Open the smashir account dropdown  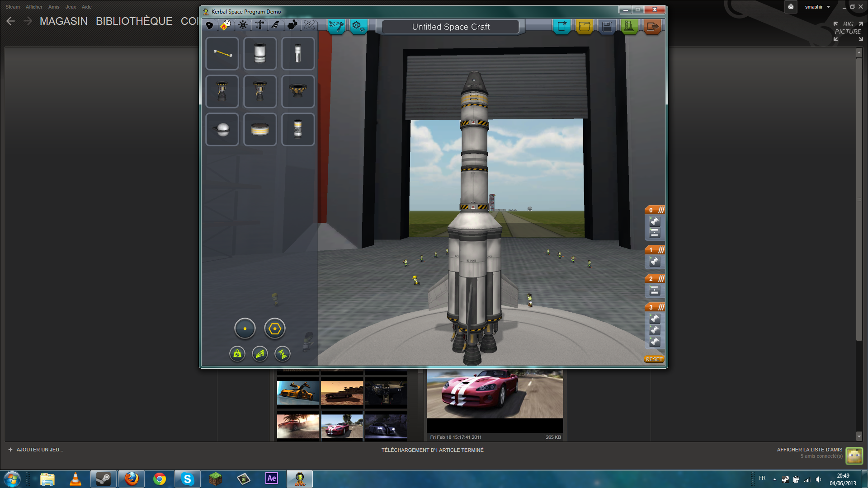click(x=817, y=7)
